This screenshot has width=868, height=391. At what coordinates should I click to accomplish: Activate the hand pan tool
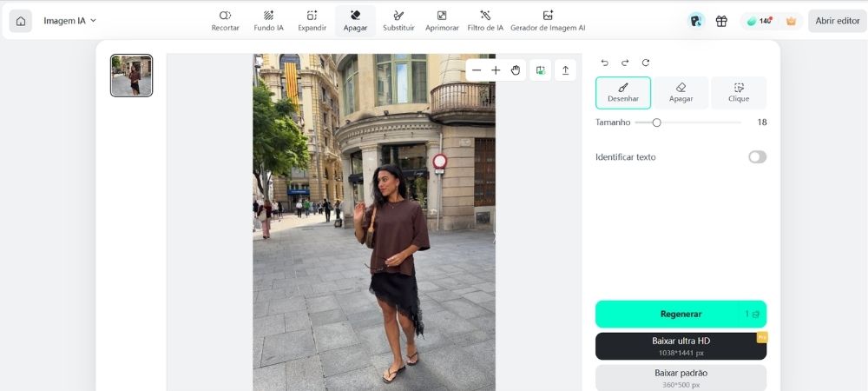[x=516, y=70]
